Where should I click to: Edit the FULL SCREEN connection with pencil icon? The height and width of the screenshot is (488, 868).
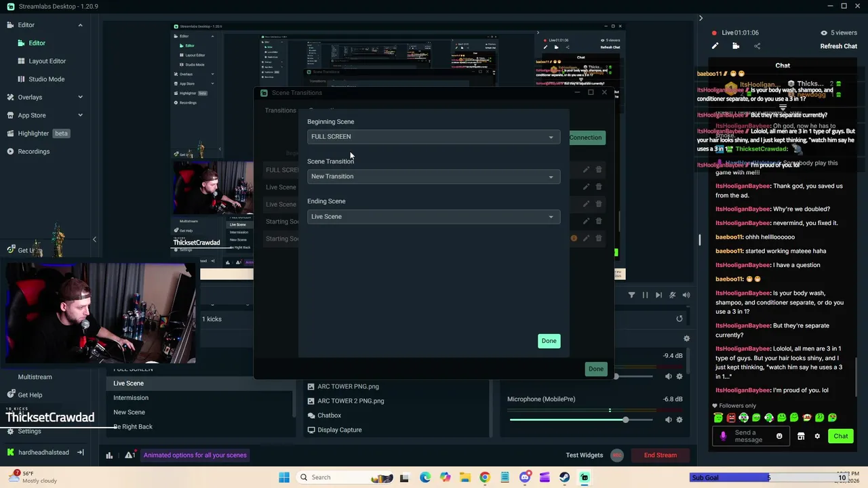point(586,169)
